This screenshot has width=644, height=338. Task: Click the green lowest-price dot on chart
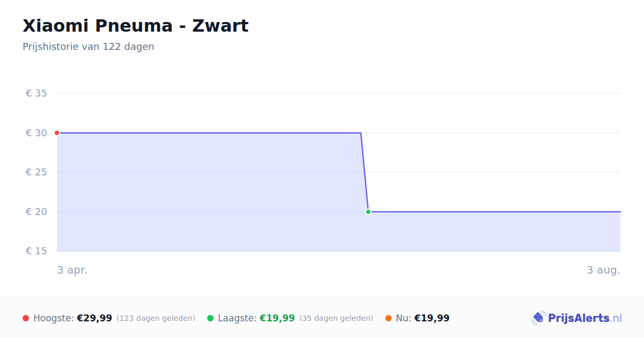(x=368, y=212)
